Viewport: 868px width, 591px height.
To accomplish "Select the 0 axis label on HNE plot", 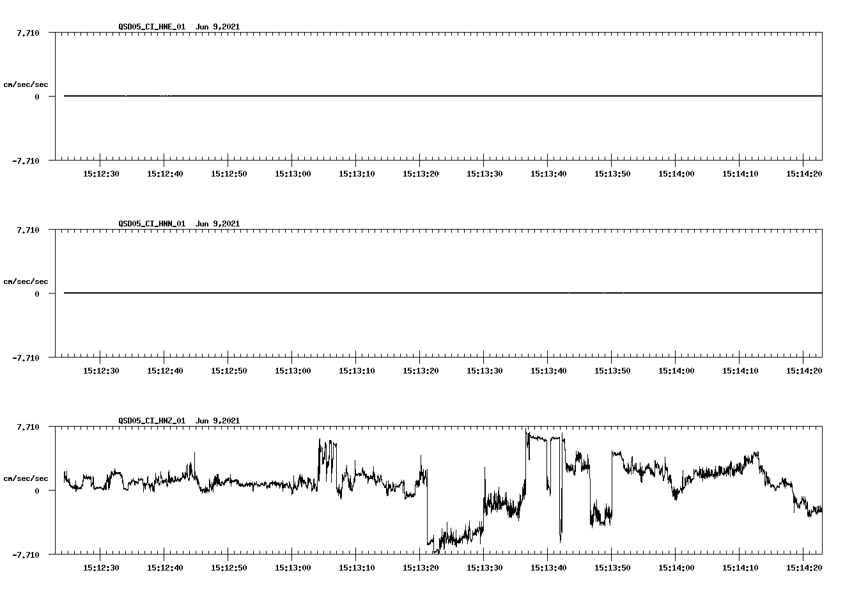I will click(37, 97).
